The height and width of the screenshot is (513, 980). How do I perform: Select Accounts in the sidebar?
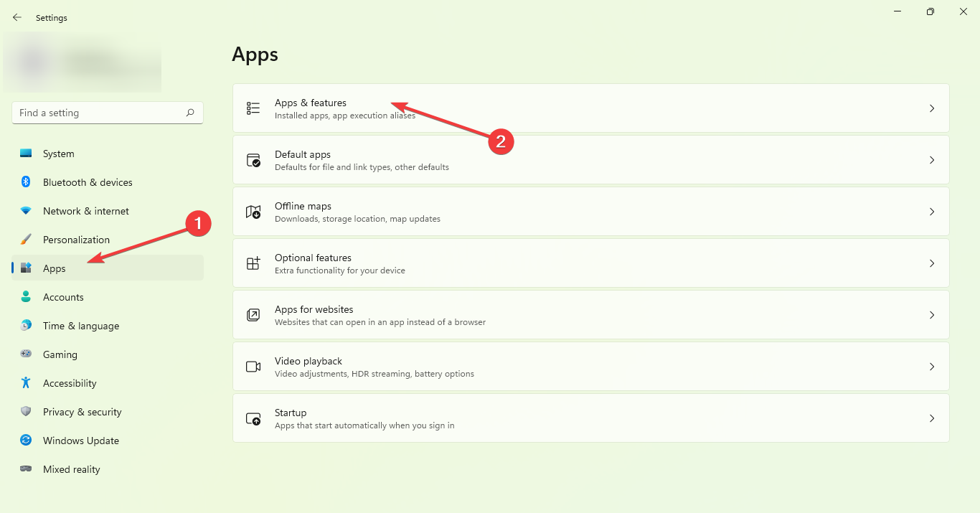click(x=108, y=297)
